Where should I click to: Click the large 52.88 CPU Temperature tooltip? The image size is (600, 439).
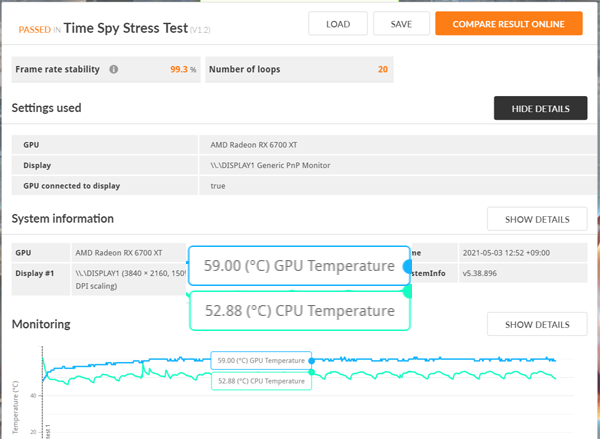click(x=298, y=311)
